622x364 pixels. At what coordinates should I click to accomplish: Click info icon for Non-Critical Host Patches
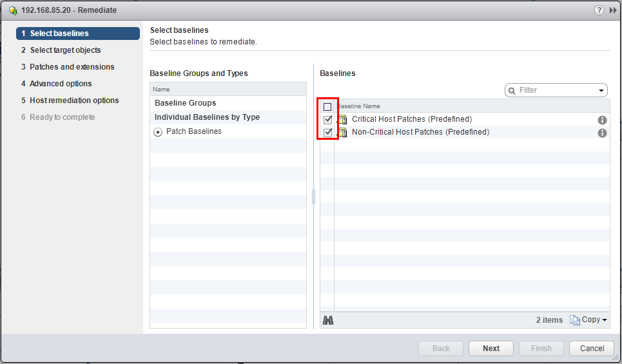point(602,133)
